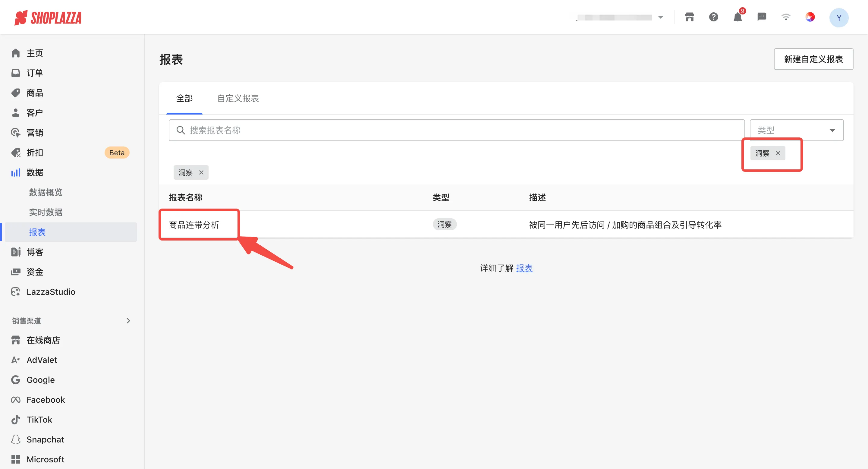Click the Facebook Meta icon
The height and width of the screenshot is (469, 868).
15,400
